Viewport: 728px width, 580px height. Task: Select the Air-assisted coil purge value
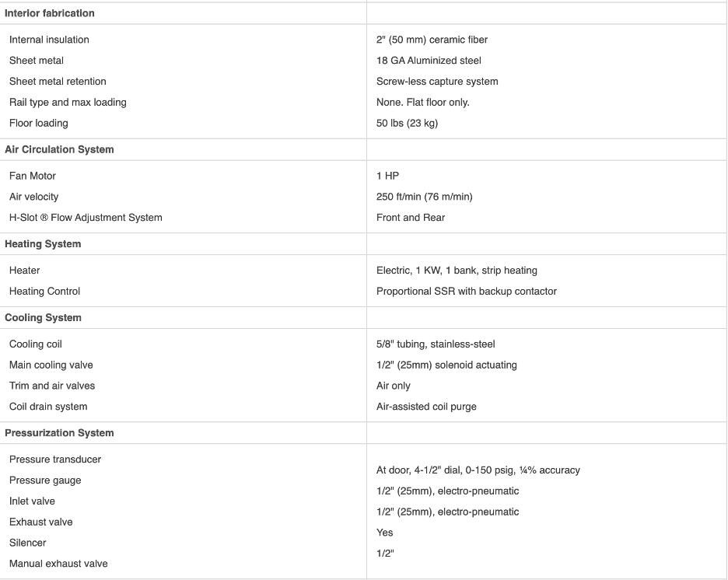pos(426,407)
